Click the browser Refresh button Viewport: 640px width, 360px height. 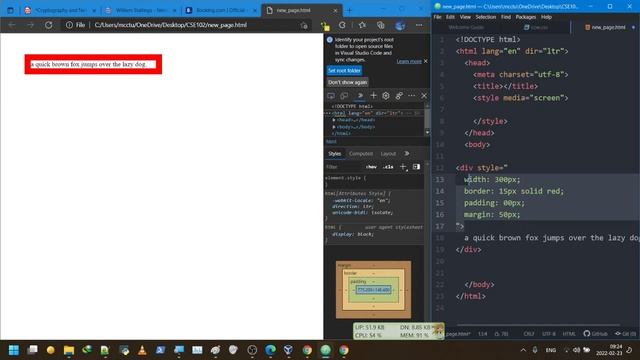pos(49,25)
